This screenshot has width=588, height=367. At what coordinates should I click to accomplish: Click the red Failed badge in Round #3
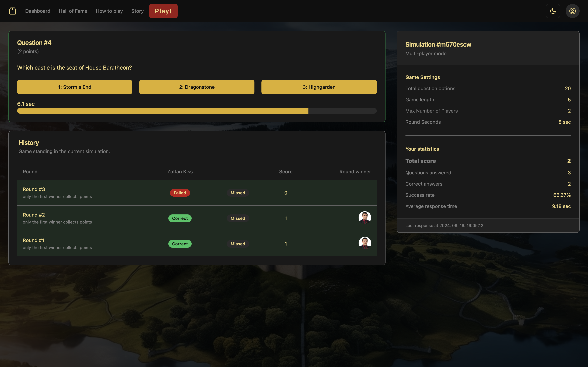(x=180, y=193)
